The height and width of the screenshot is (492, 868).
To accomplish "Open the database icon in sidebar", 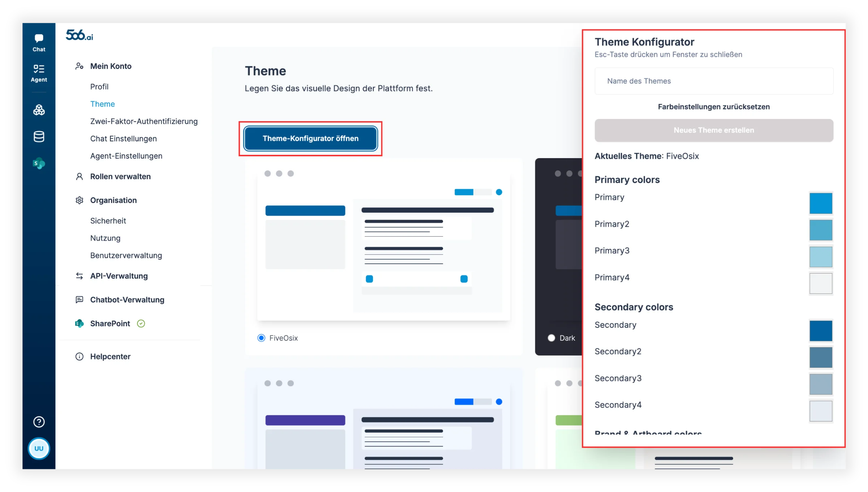I will [x=39, y=137].
